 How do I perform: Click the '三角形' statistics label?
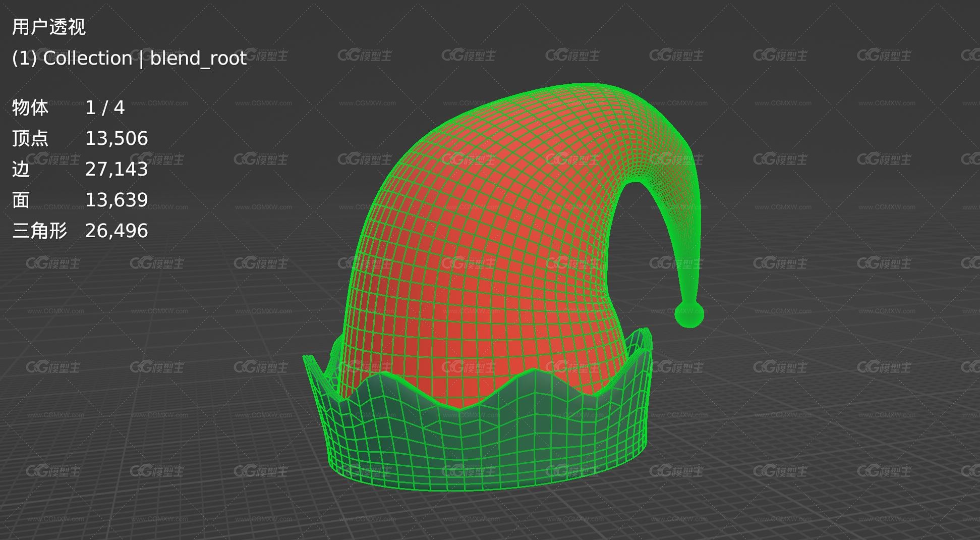[x=40, y=231]
